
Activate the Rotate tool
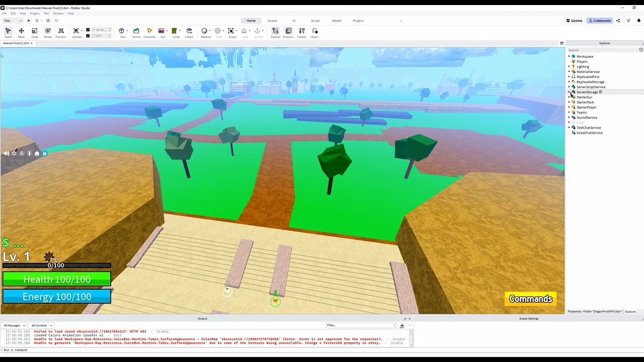pos(48,33)
